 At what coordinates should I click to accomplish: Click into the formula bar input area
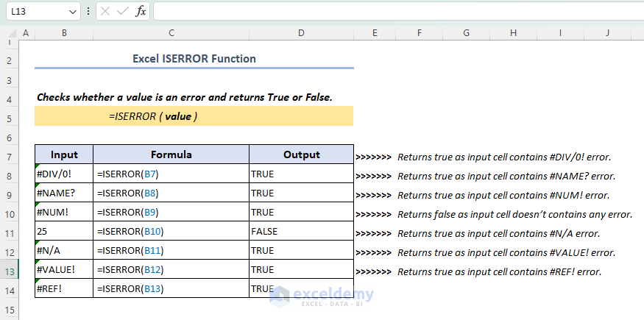click(396, 12)
